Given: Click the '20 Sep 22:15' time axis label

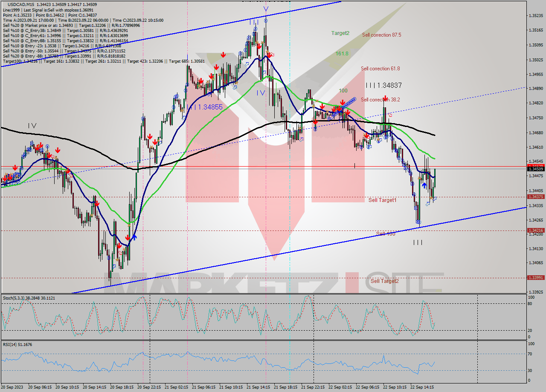Looking at the screenshot, I should tap(149, 387).
